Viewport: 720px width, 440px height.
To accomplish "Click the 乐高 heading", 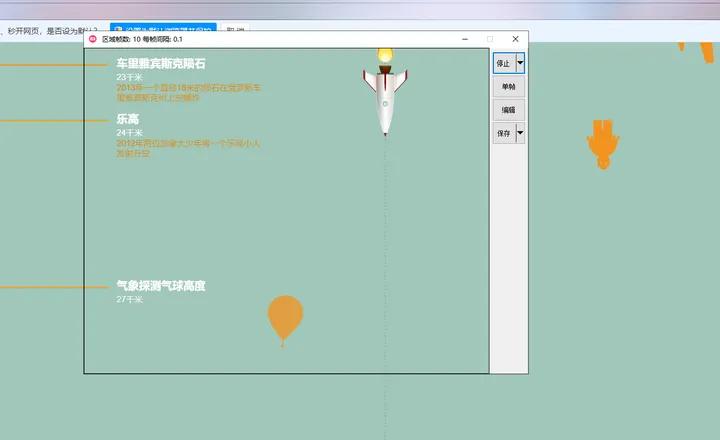I will click(128, 119).
